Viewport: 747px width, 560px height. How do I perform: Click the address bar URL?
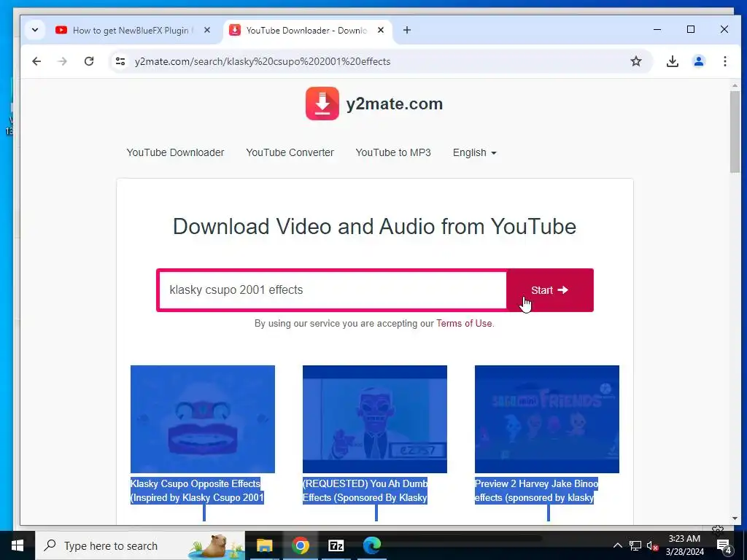pos(263,61)
